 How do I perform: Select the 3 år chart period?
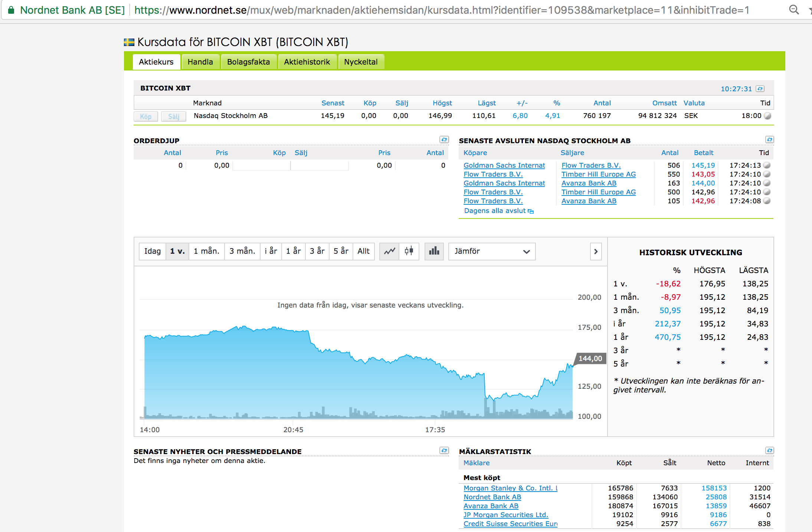point(317,251)
